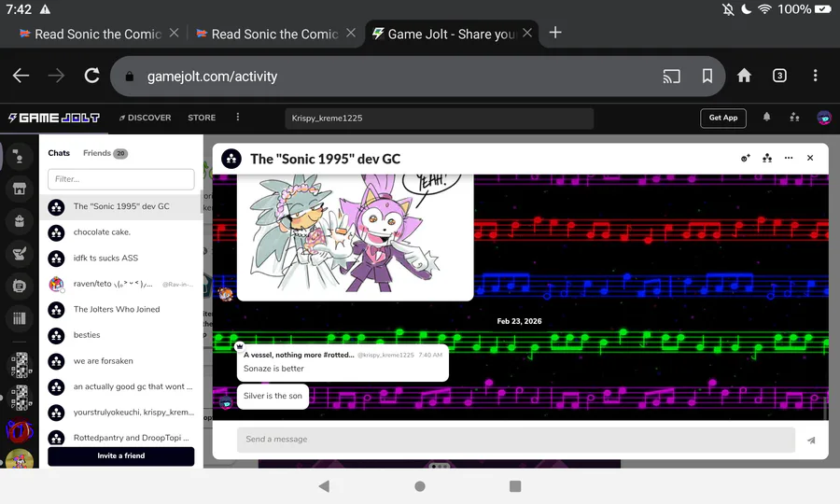840x504 pixels.
Task: Open the chocolate cake. chat
Action: (x=121, y=232)
